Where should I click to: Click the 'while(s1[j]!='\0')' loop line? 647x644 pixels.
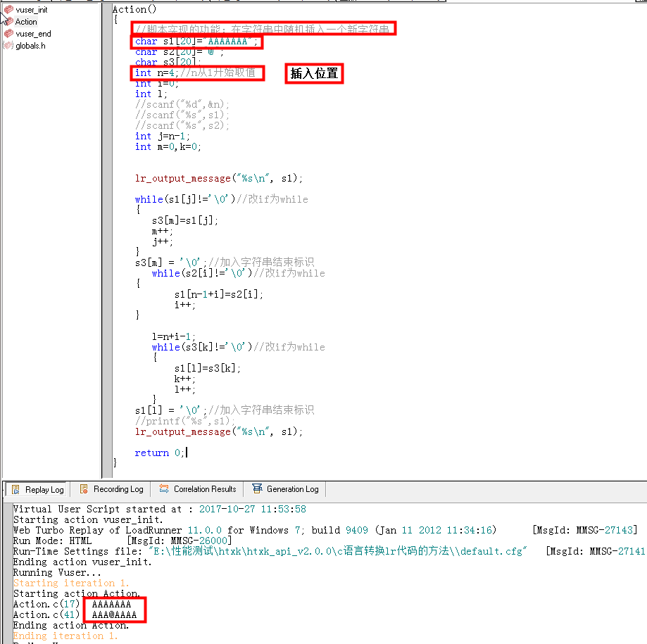click(x=221, y=199)
